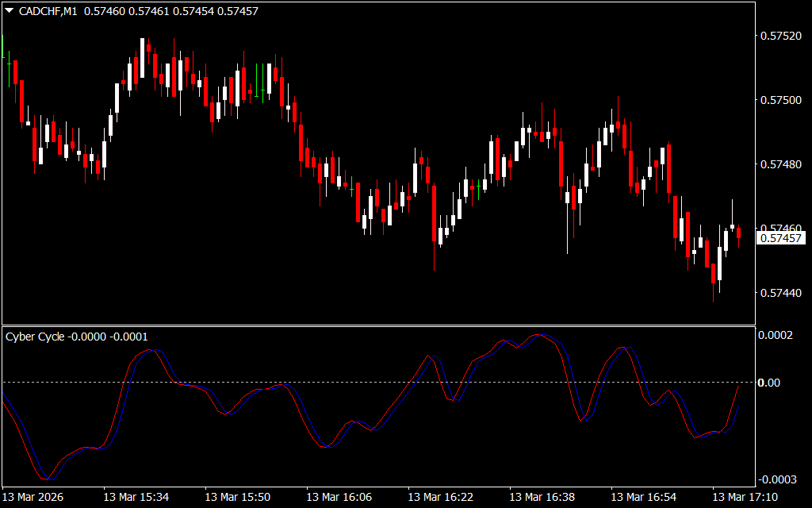Screen dimensions: 812x508
Task: Select the 13 Mar 15:34 time label
Action: tap(136, 497)
